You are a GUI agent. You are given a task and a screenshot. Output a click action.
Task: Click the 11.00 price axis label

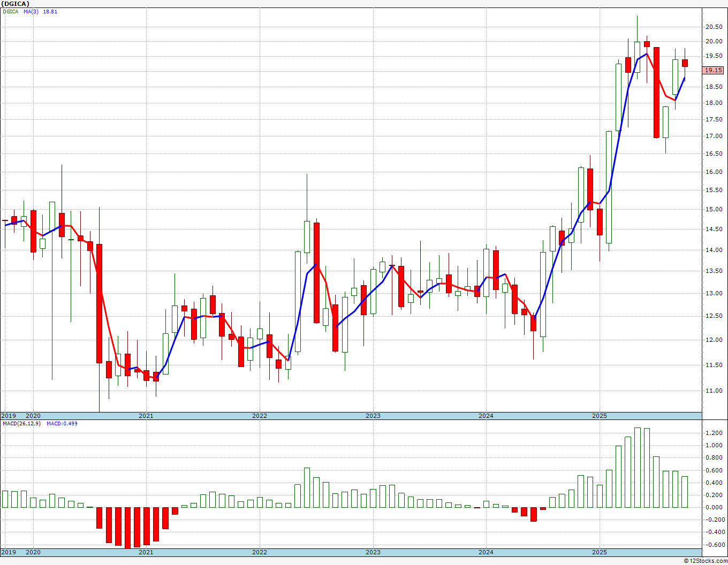714,391
